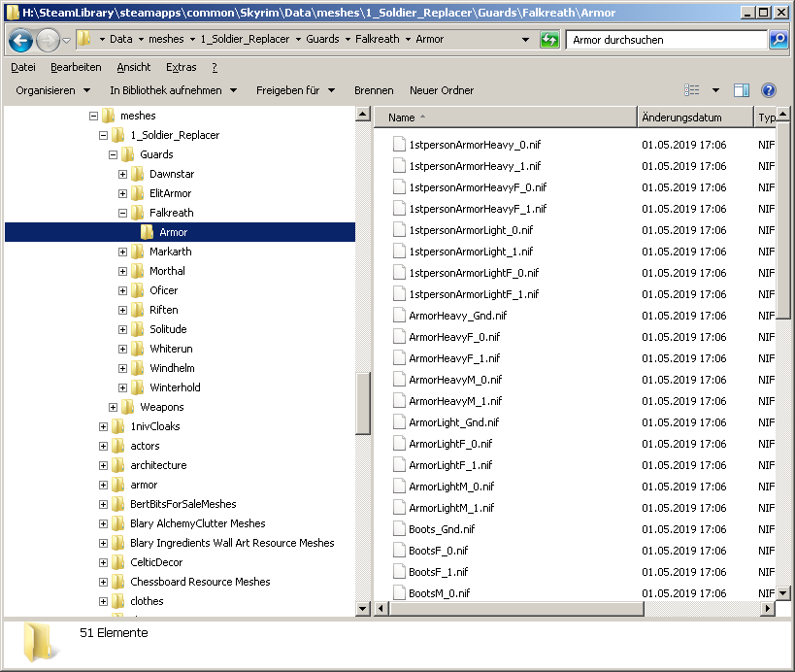Open the Organisieren dropdown menu
Viewport: 795px width, 672px height.
point(53,90)
